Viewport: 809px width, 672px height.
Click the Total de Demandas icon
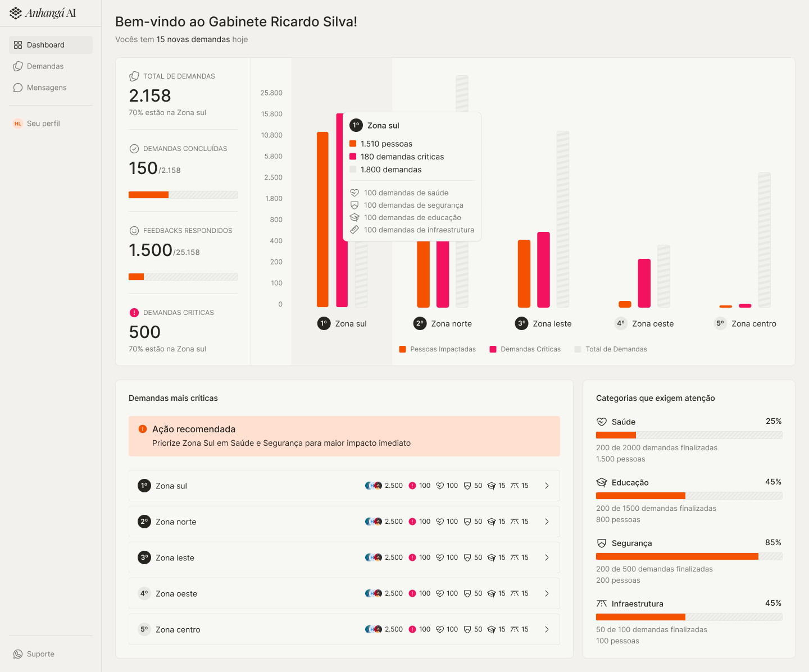tap(134, 76)
